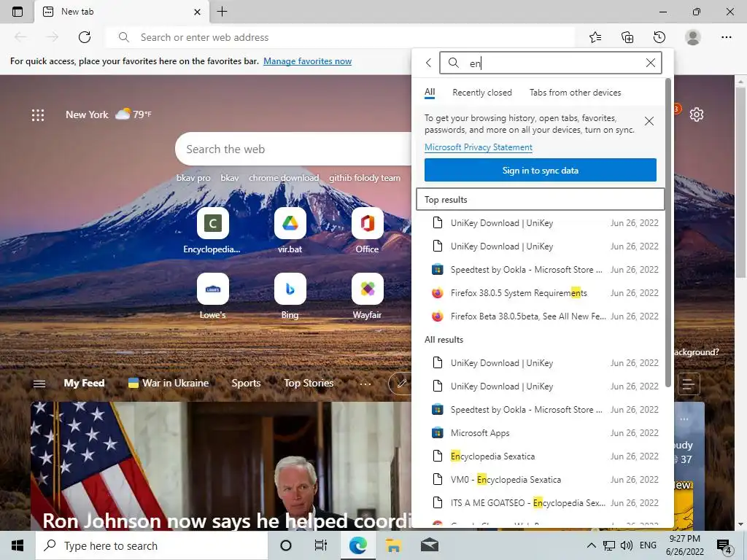Open the Top Stories feed tab

click(x=309, y=384)
